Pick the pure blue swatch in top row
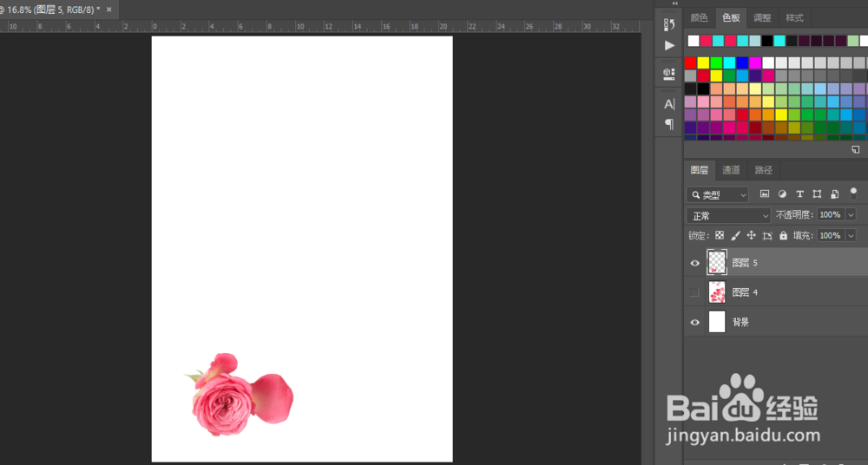Screen dimensions: 868x465 point(742,62)
